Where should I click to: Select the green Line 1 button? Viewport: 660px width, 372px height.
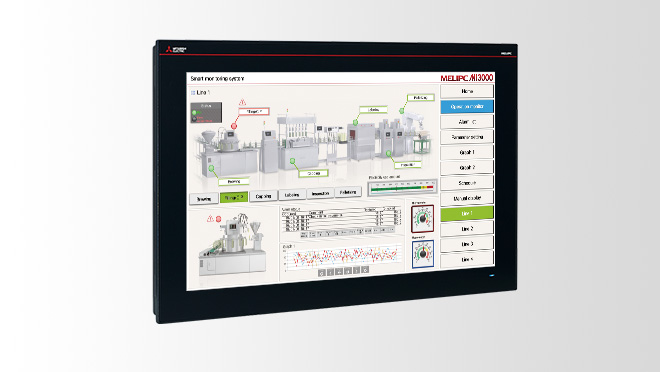pos(467,213)
